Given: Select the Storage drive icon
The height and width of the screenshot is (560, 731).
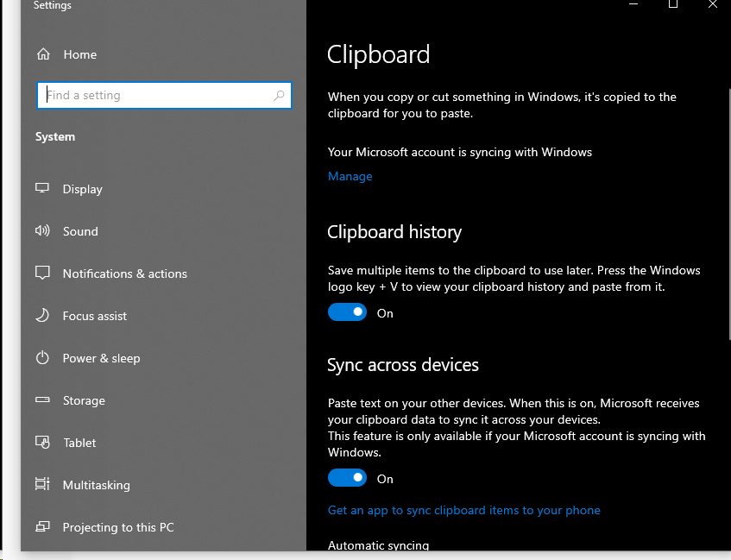Looking at the screenshot, I should (42, 400).
